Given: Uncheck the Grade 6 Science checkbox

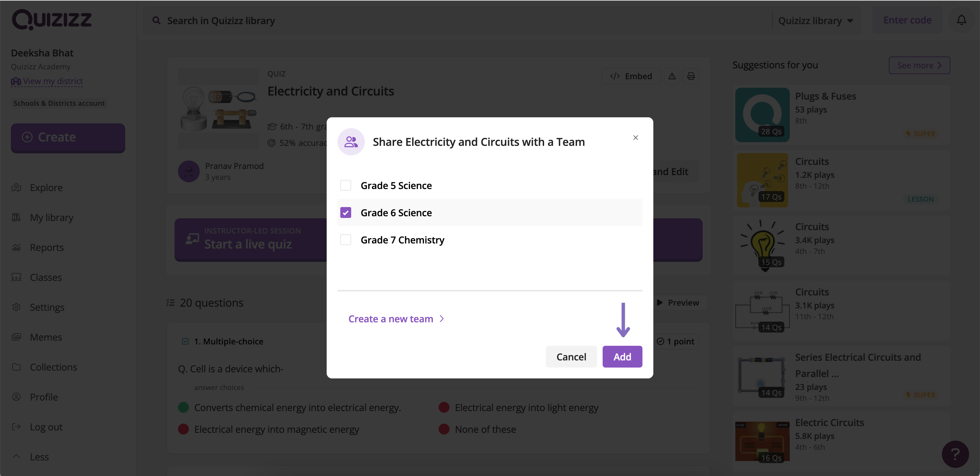Looking at the screenshot, I should click(345, 213).
